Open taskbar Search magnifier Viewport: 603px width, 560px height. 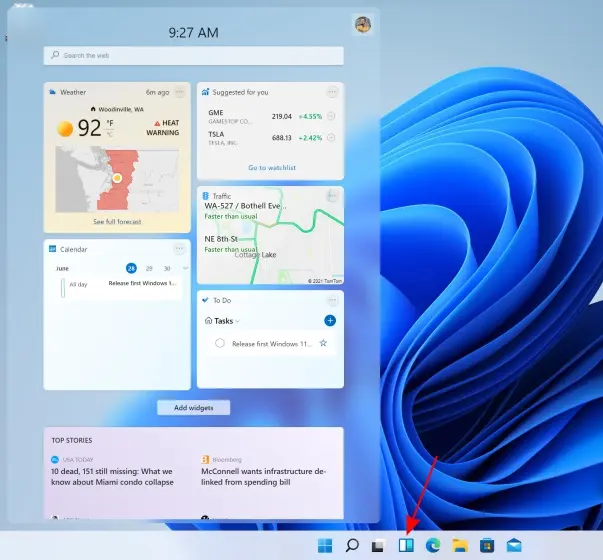352,545
